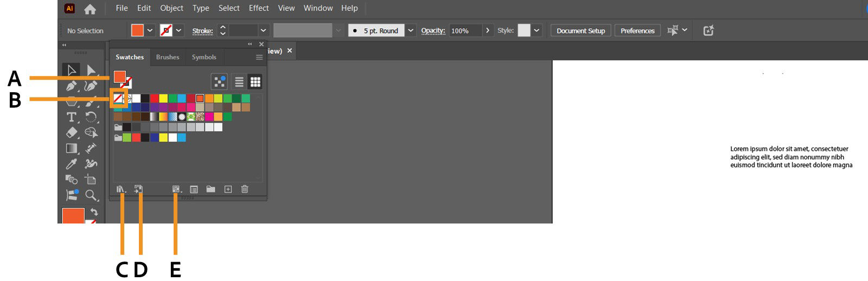Open the Help menu
Image resolution: width=868 pixels, height=281 pixels.
(349, 8)
